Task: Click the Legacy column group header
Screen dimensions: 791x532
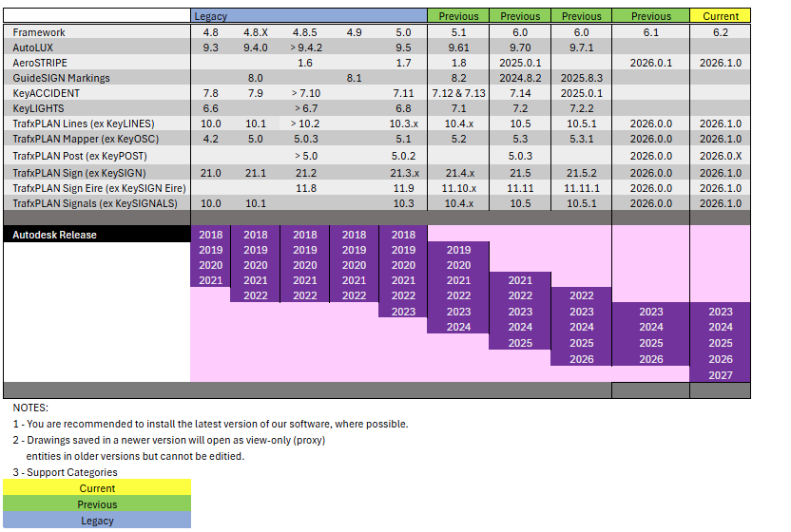Action: [309, 15]
